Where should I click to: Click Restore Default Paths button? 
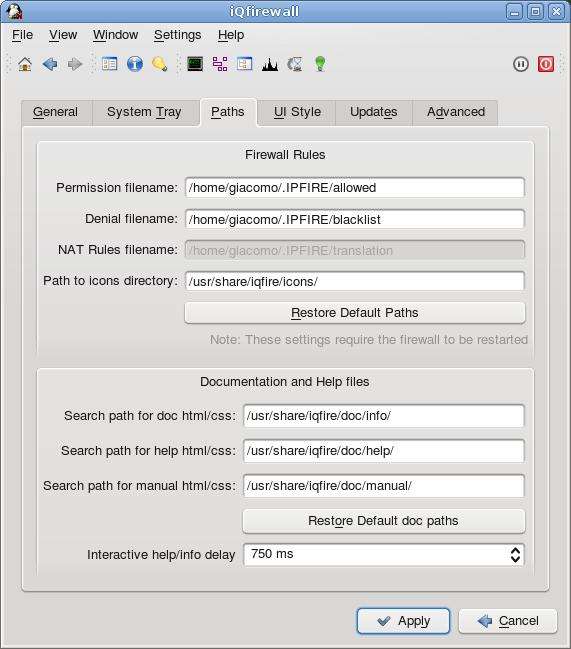pyautogui.click(x=355, y=313)
